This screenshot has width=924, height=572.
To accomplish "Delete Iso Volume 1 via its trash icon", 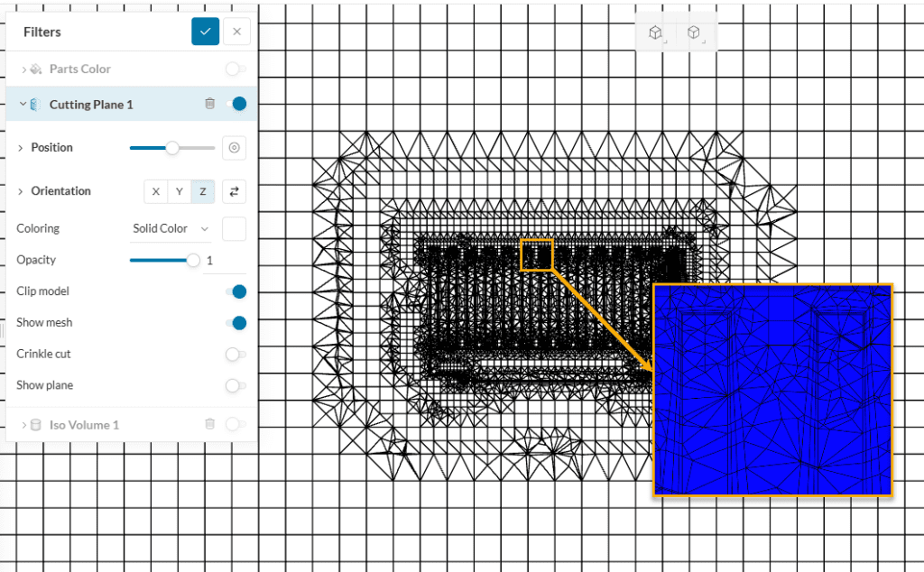I will [x=209, y=424].
